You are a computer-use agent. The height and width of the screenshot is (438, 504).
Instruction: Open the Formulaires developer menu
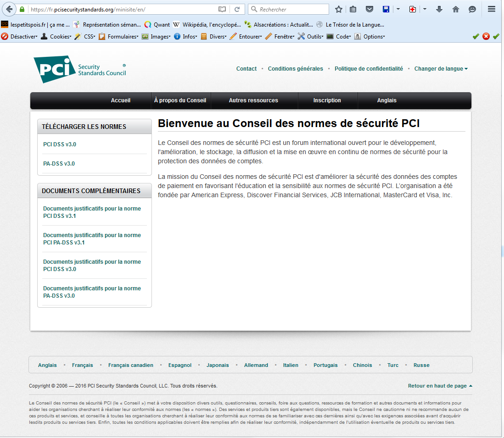[x=118, y=37]
